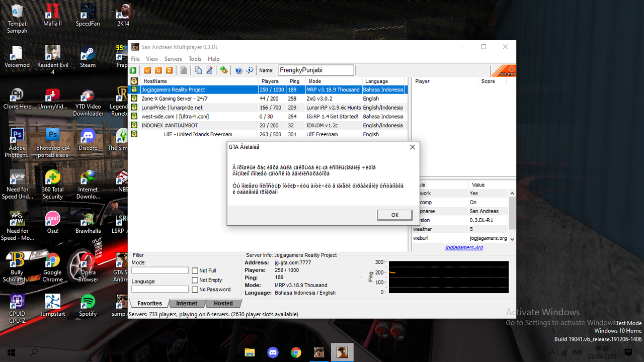
Task: Select the Clone Hero desktop icon
Action: pyautogui.click(x=17, y=99)
